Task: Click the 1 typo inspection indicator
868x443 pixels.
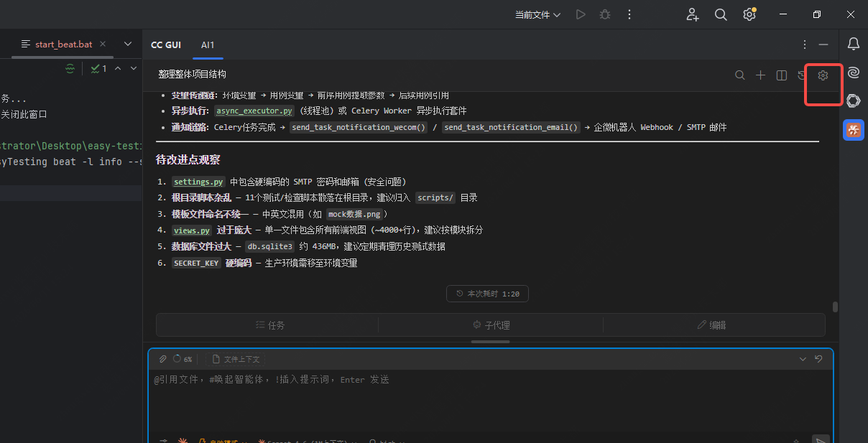Action: pos(98,69)
